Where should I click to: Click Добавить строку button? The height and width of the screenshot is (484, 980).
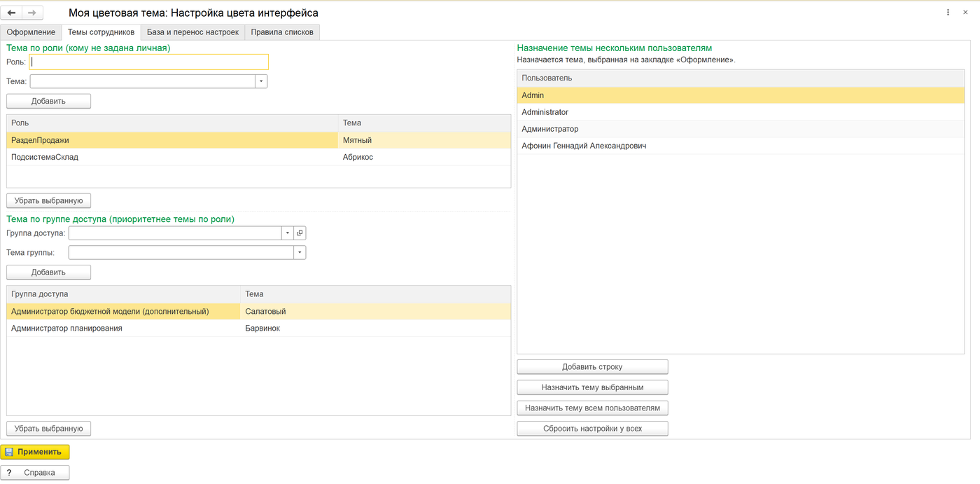point(592,367)
